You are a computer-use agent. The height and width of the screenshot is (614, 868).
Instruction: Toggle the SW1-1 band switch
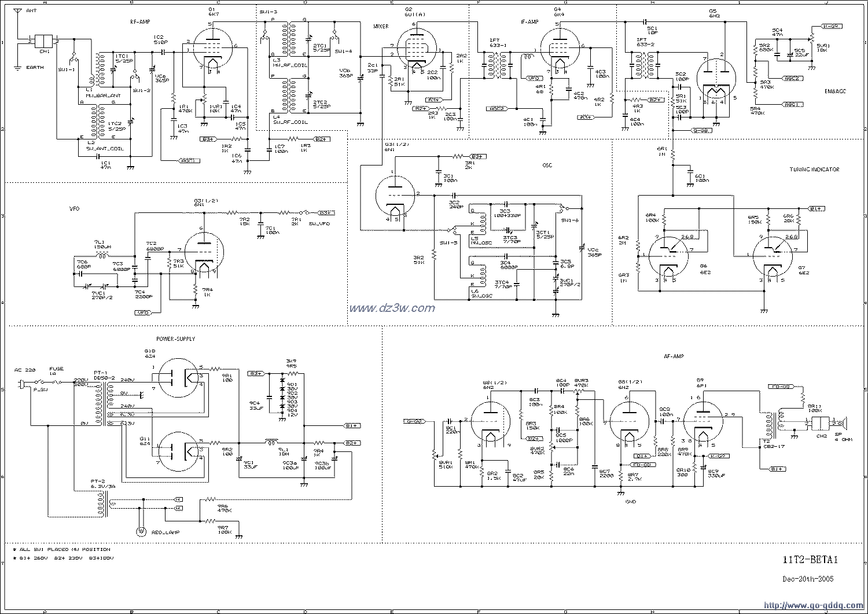click(72, 59)
